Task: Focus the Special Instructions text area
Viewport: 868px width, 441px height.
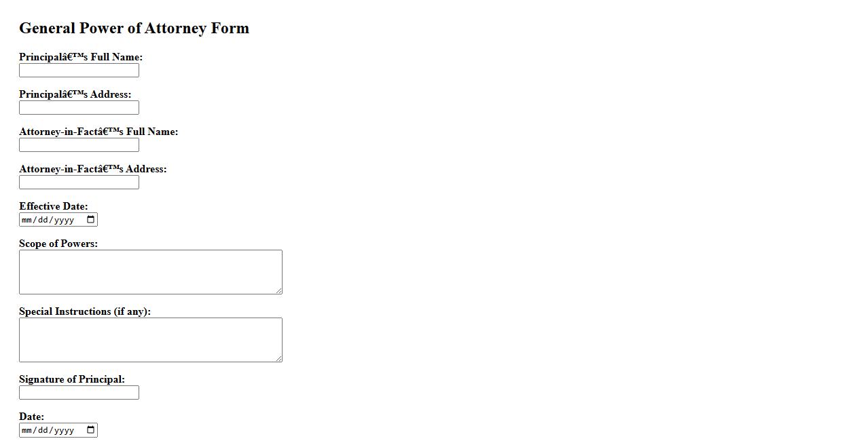Action: [150, 339]
